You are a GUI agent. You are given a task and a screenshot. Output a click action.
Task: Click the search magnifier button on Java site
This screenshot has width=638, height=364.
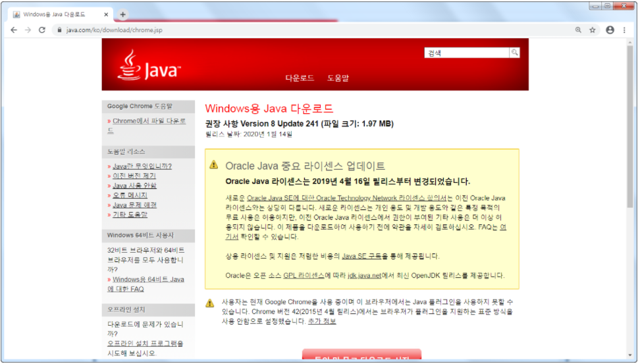coord(515,53)
